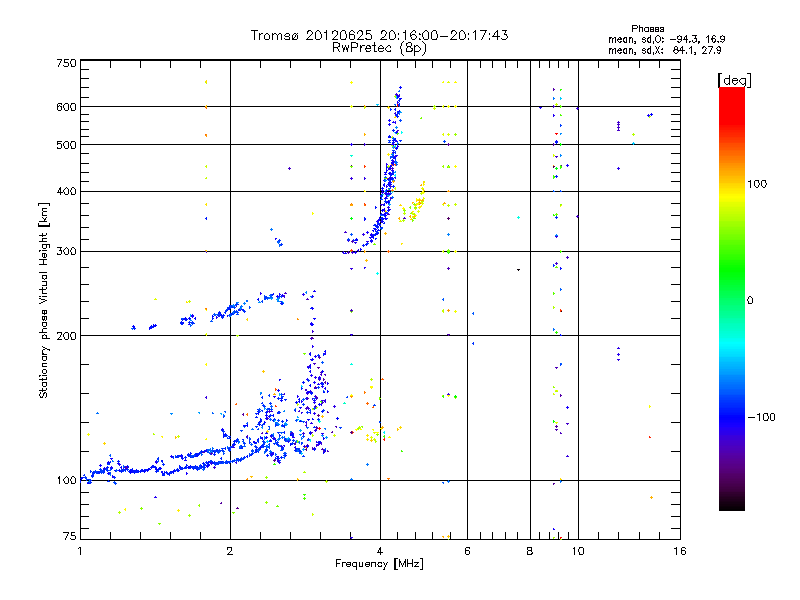This screenshot has height=600, width=800.
Task: Click the plot title 'Tromsø 20120625 20:16:00-20:17:43'
Action: click(x=379, y=35)
